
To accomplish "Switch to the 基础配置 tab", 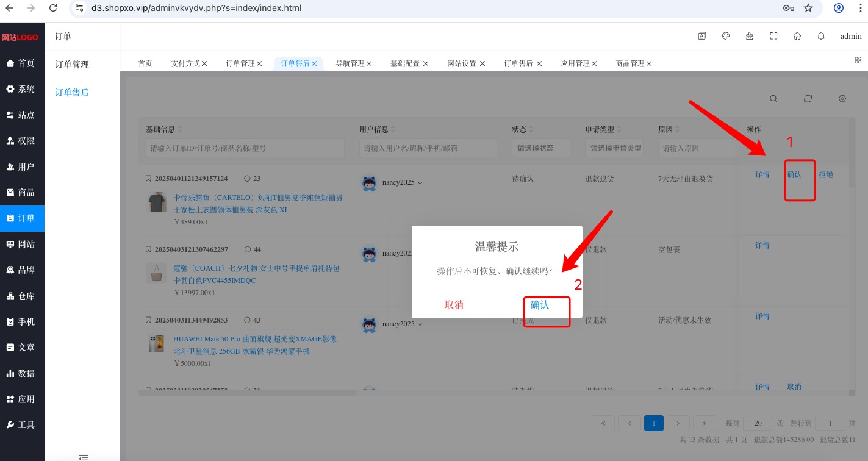I will [x=405, y=63].
